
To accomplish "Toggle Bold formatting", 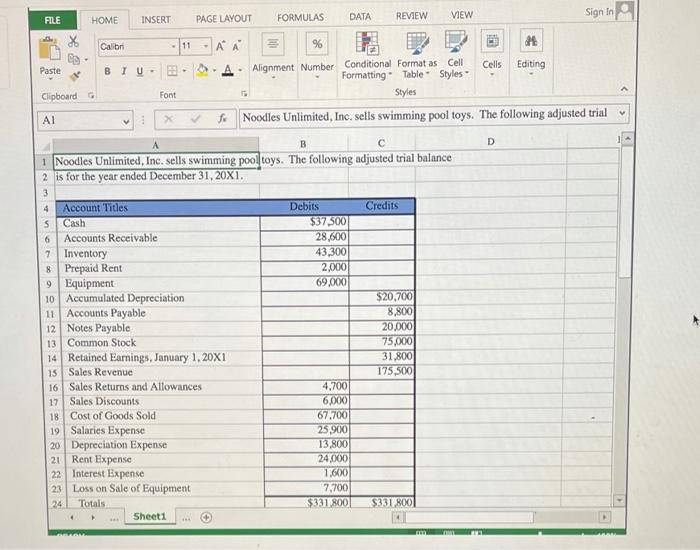I will (107, 71).
